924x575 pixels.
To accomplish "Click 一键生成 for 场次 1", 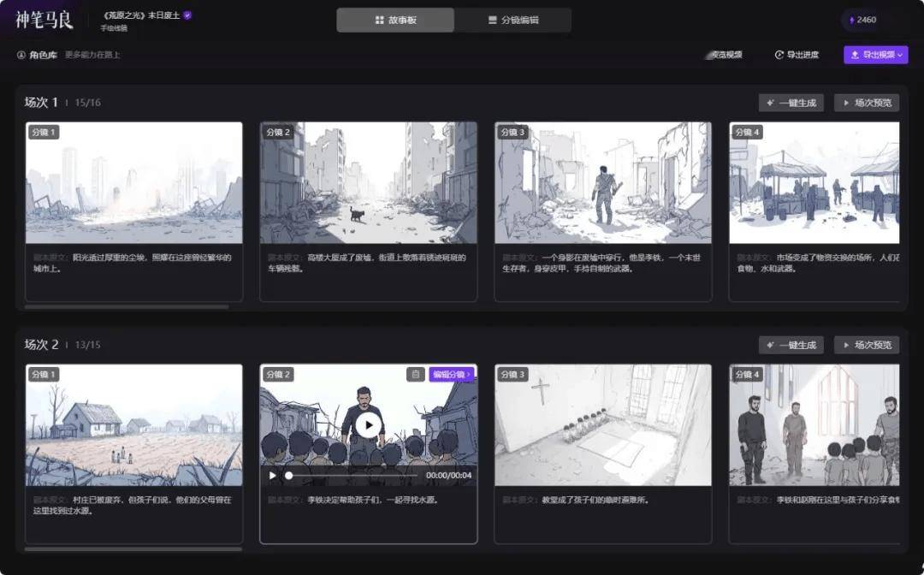I will tap(791, 103).
